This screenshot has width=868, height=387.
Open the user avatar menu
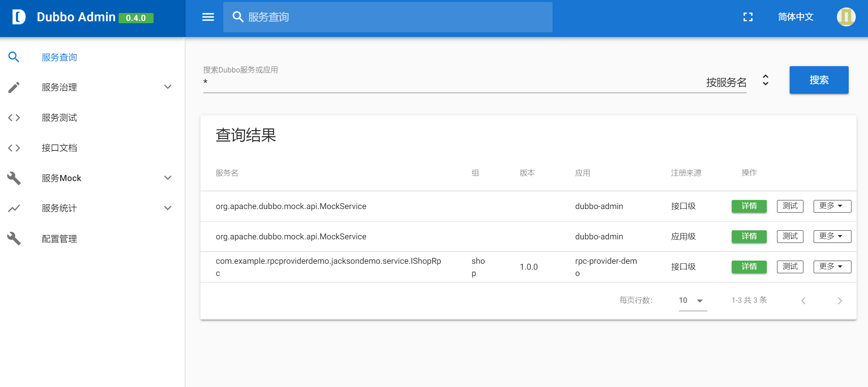click(846, 17)
